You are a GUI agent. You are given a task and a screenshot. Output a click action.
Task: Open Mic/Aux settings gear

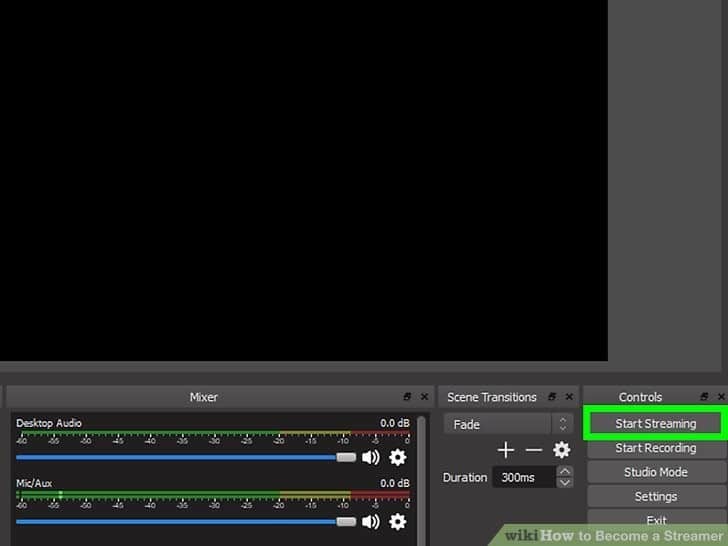coord(397,521)
